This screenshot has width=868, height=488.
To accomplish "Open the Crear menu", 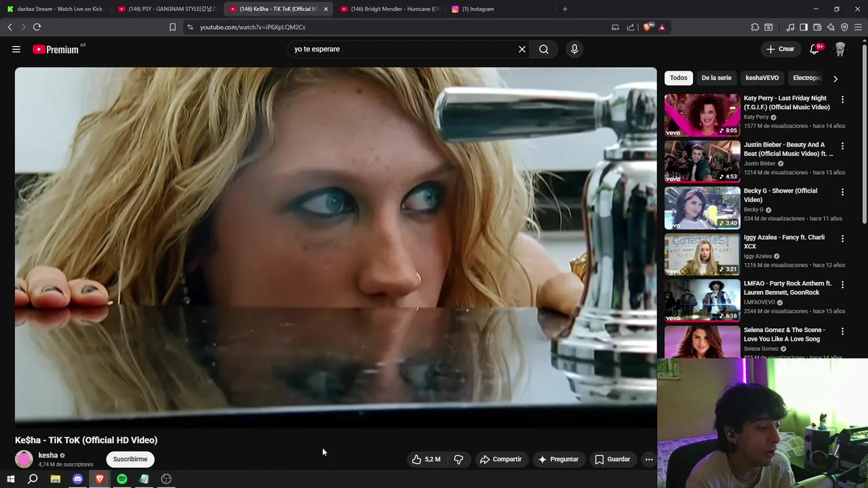I will (x=780, y=49).
